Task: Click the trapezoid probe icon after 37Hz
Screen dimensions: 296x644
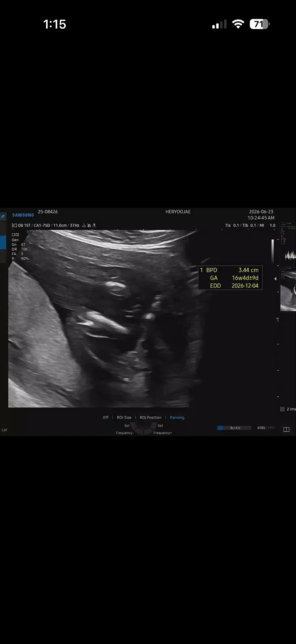Action: pyautogui.click(x=94, y=225)
